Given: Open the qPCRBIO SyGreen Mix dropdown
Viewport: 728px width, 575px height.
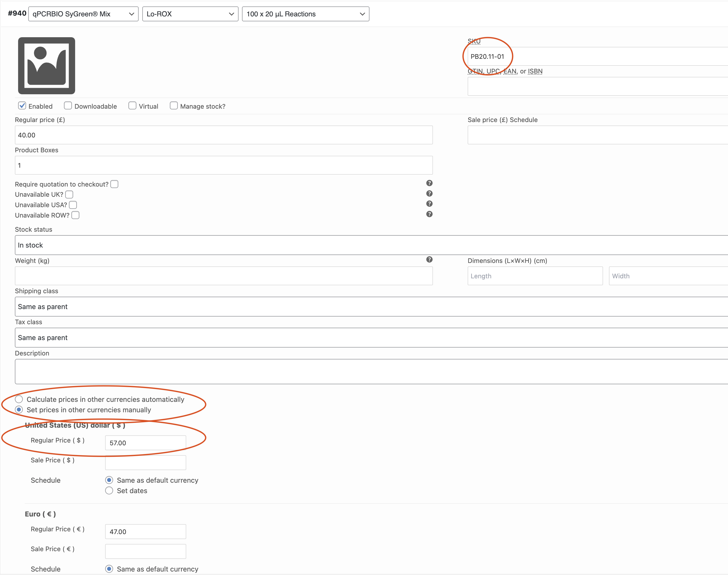Looking at the screenshot, I should (83, 14).
